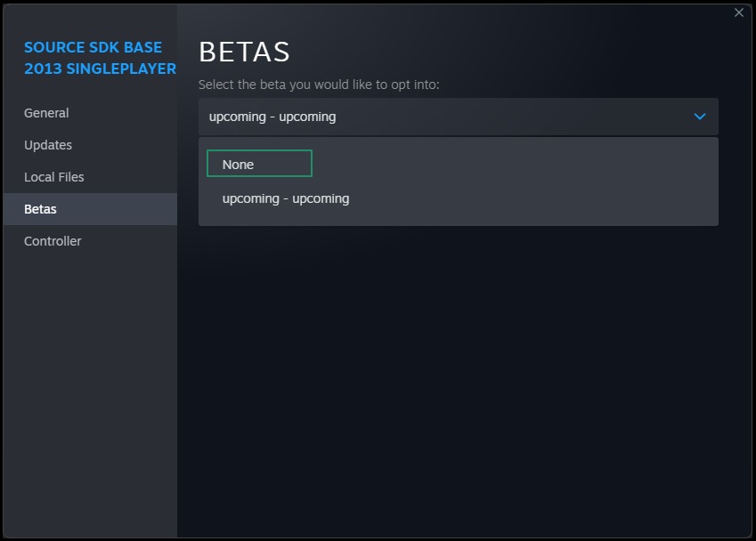This screenshot has width=756, height=541.
Task: Click the blank content area below the list
Action: pos(463,381)
